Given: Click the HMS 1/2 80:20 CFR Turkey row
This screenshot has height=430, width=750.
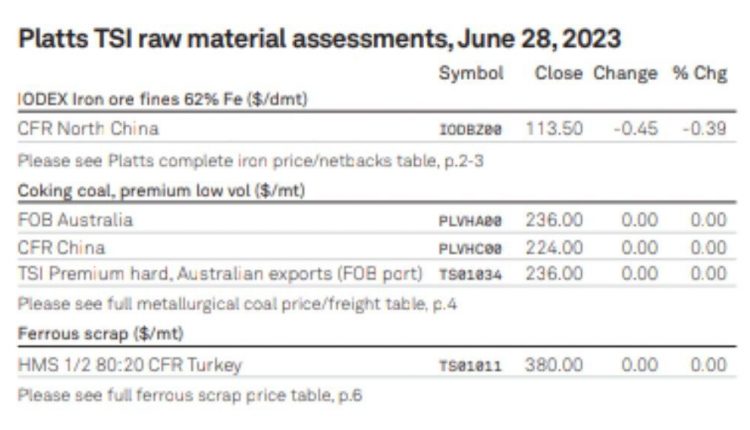Looking at the screenshot, I should point(377,365).
